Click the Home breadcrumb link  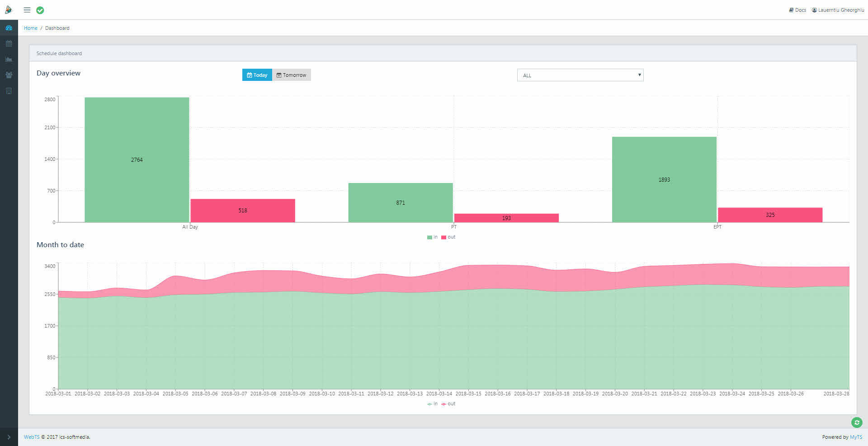pos(31,28)
